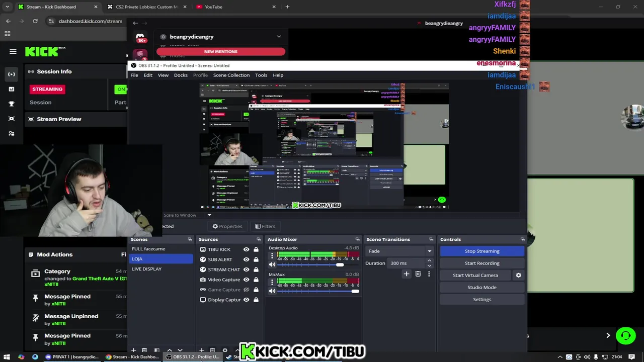Mute Desktop Audio speaker

pyautogui.click(x=272, y=264)
